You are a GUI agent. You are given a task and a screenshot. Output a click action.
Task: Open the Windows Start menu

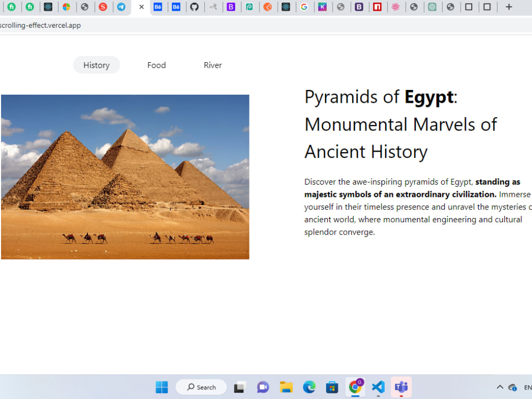click(x=162, y=387)
